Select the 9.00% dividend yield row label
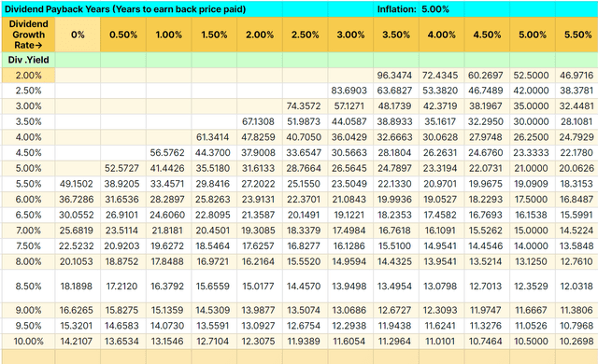 29,310
